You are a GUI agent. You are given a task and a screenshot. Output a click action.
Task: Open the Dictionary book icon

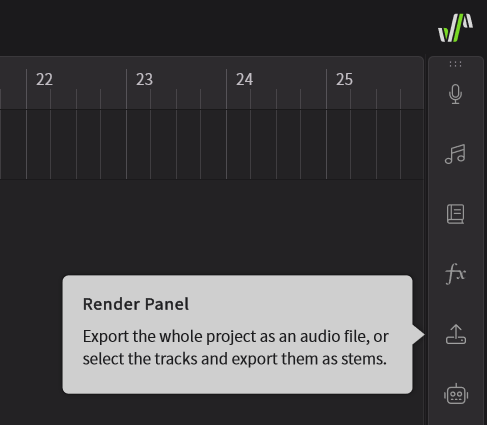point(455,214)
